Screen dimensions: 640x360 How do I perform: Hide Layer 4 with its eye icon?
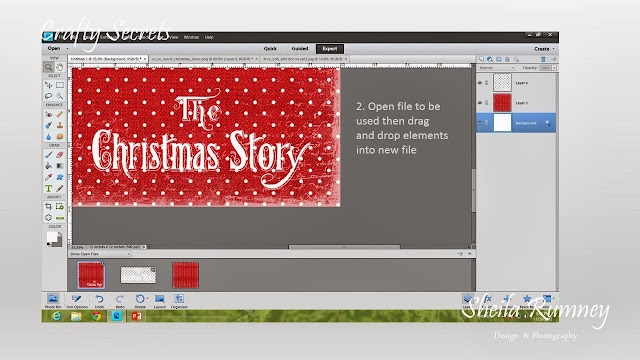[x=480, y=82]
